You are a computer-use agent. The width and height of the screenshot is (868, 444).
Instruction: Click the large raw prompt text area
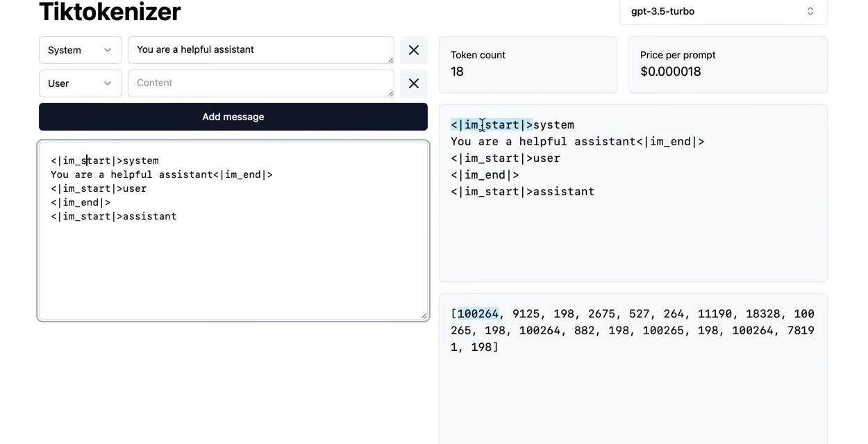pos(233,264)
